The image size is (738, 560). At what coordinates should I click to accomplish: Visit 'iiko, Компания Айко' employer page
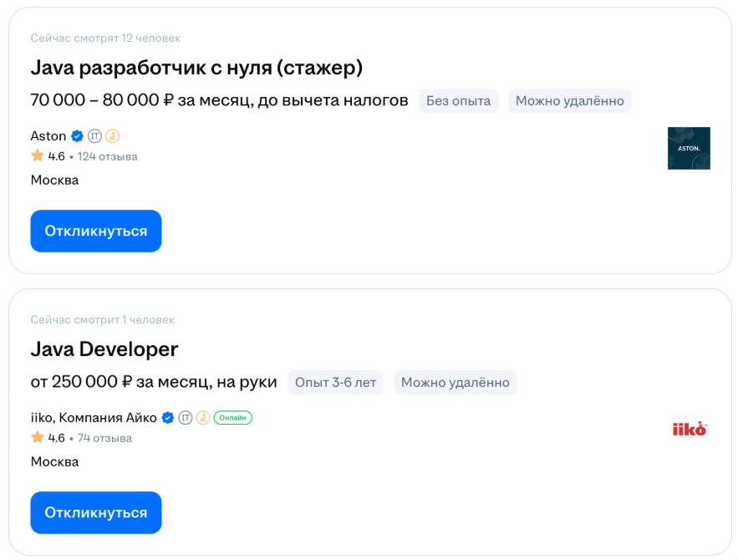tap(94, 418)
